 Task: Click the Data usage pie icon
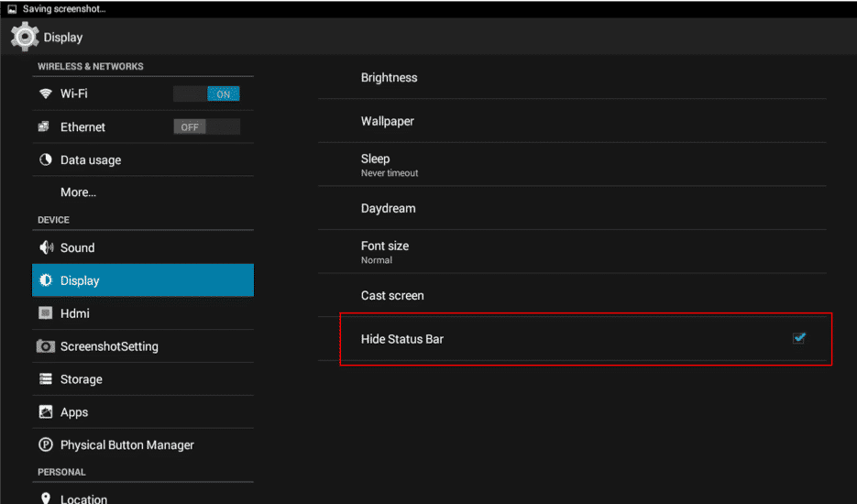[45, 159]
